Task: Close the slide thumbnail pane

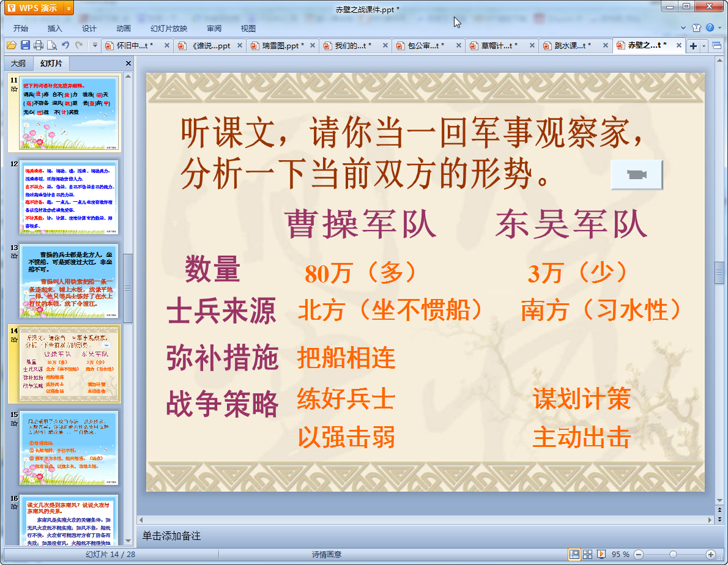Action: click(x=128, y=63)
